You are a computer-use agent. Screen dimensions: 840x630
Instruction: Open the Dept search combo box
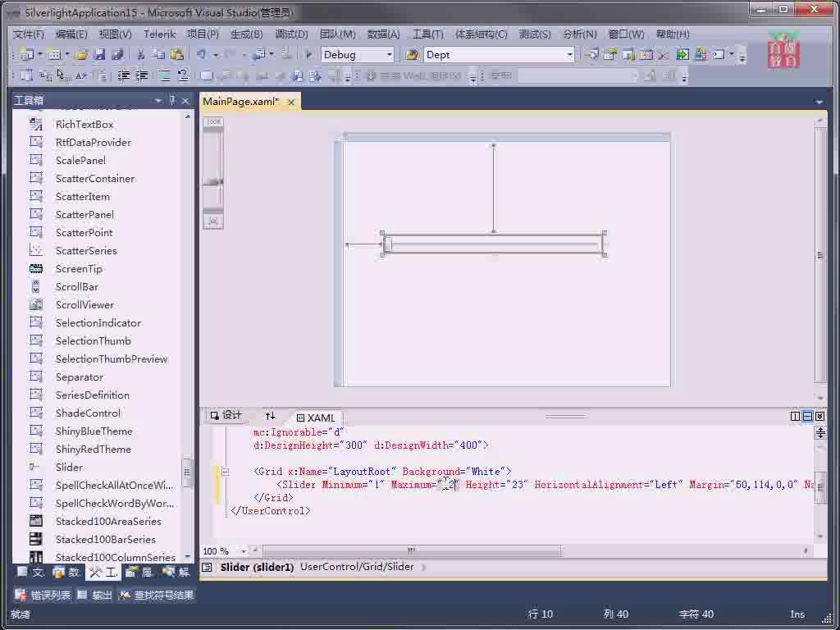pos(569,55)
